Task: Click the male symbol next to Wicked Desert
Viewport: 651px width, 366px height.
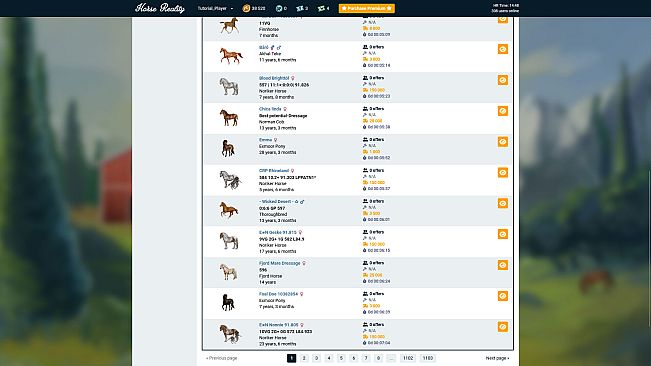Action: coord(302,202)
